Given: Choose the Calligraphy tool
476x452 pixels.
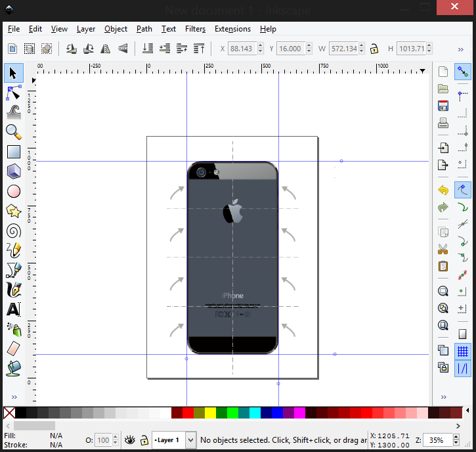Looking at the screenshot, I should click(x=13, y=290).
